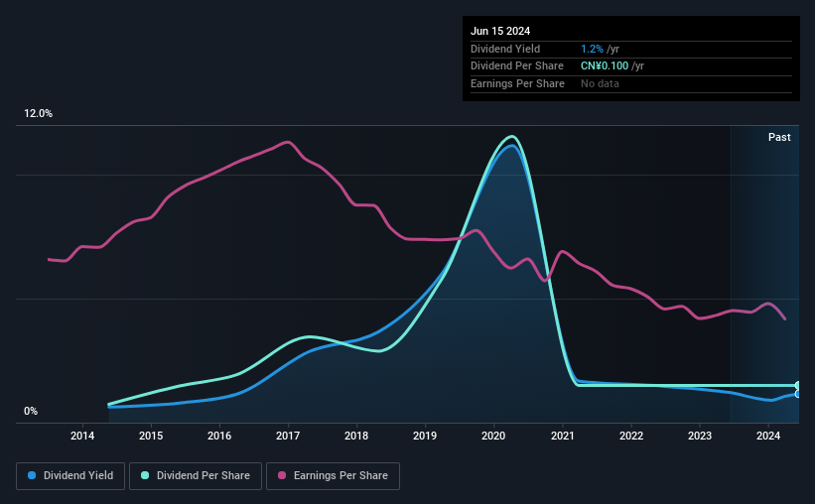Toggle the Earnings Per Share legend button
Image resolution: width=815 pixels, height=504 pixels.
pyautogui.click(x=333, y=476)
